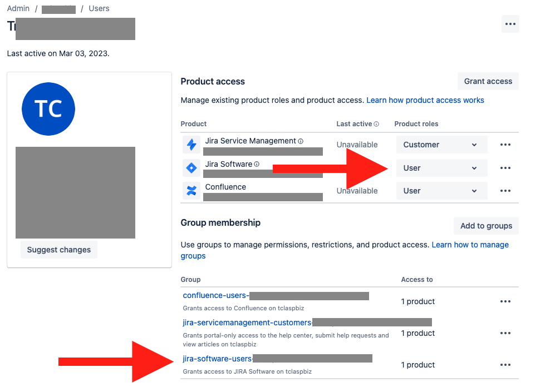Open ellipsis menu for jira-software-users group
This screenshot has height=392, width=555.
click(505, 365)
